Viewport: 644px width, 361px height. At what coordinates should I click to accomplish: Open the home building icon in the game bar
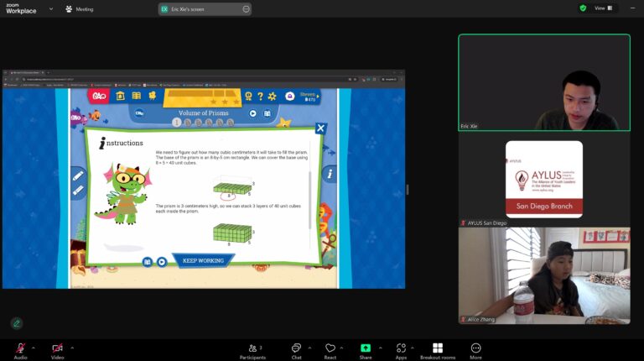click(x=120, y=96)
